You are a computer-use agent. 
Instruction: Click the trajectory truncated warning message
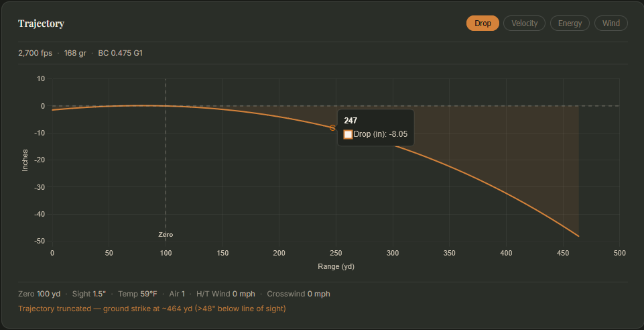tap(152, 309)
